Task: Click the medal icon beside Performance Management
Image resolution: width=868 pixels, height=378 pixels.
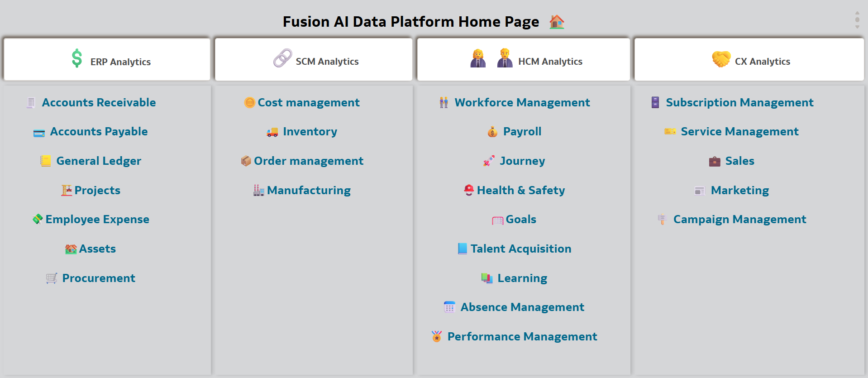Action: (437, 336)
